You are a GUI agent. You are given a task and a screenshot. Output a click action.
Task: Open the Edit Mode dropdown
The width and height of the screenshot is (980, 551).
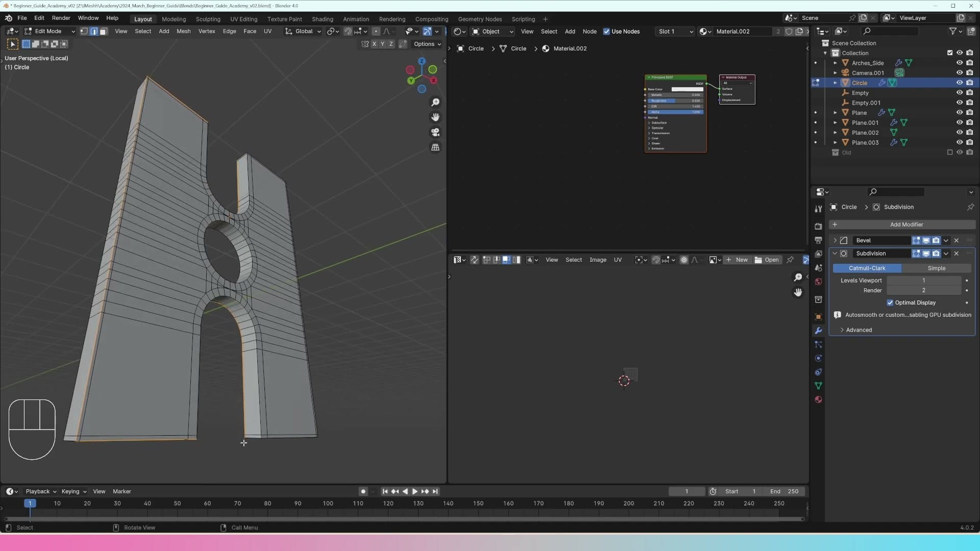pyautogui.click(x=50, y=32)
